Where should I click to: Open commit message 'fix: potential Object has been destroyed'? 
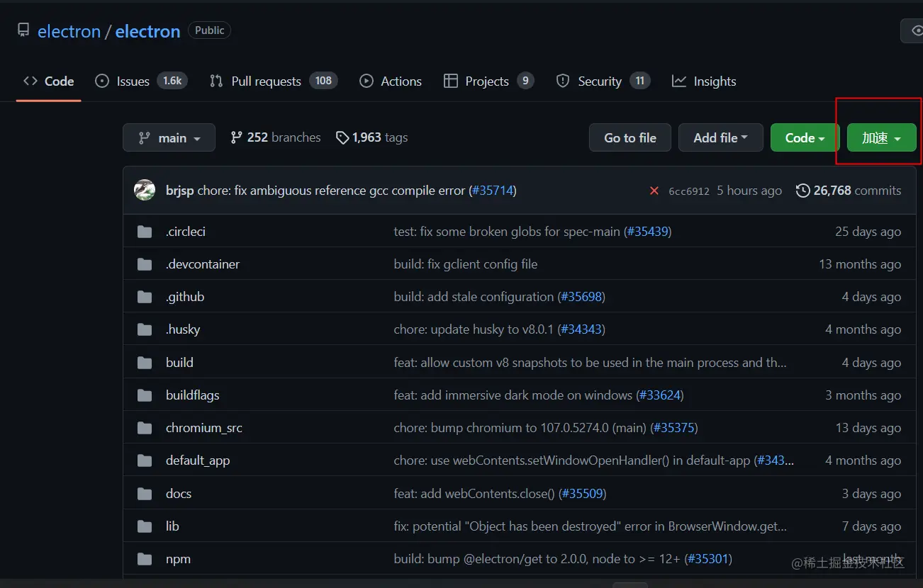click(x=591, y=526)
